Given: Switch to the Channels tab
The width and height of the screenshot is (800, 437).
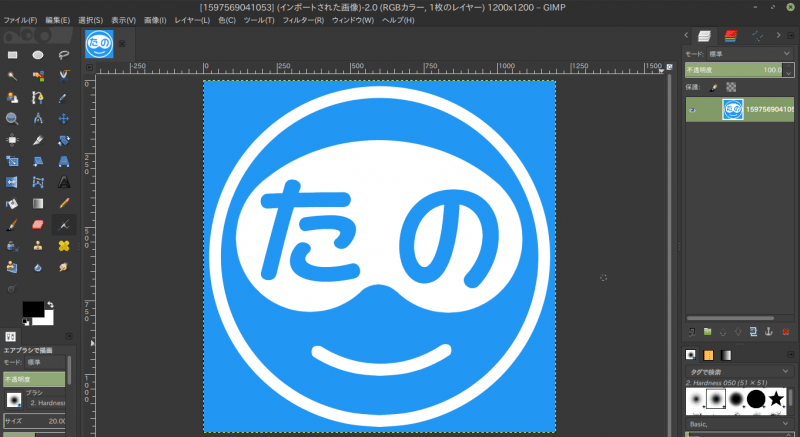Looking at the screenshot, I should pyautogui.click(x=730, y=35).
